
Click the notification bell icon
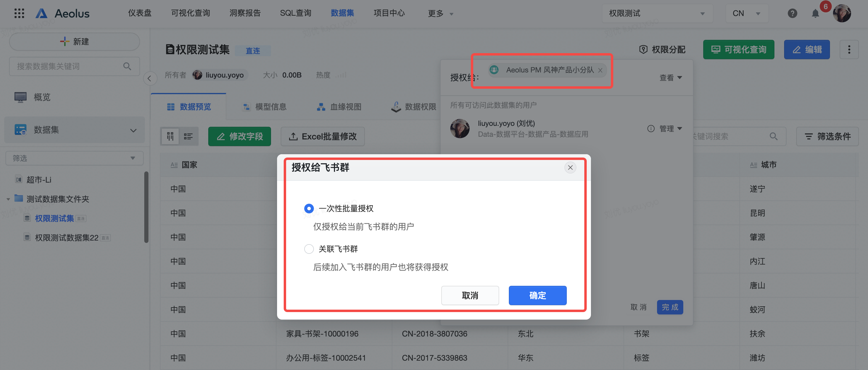815,14
